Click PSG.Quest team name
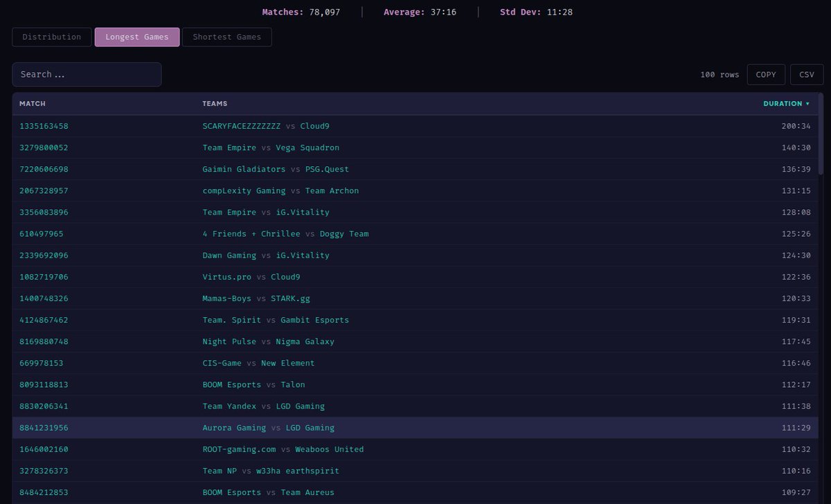The image size is (831, 504). point(327,169)
